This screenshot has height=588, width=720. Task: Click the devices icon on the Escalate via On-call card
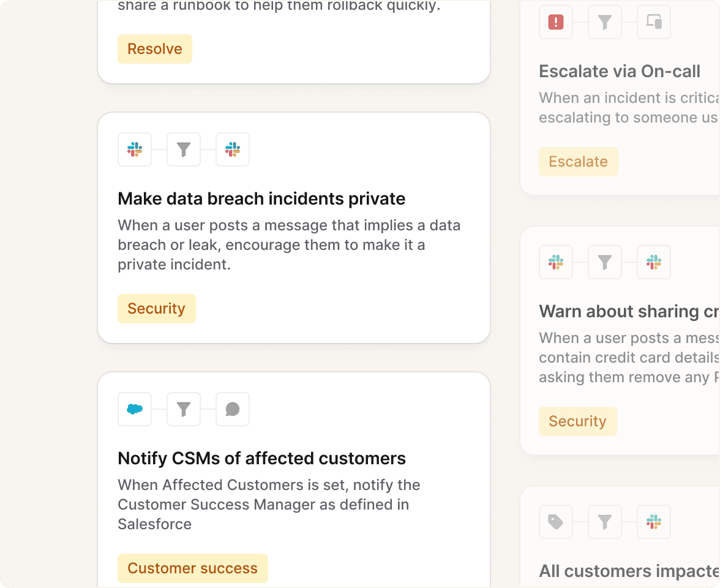pyautogui.click(x=653, y=22)
